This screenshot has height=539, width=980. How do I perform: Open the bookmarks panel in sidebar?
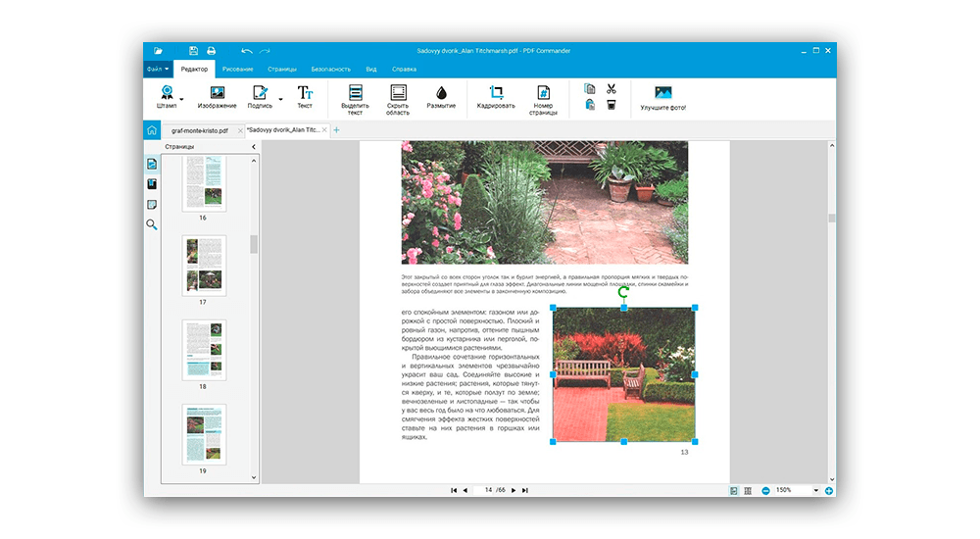click(x=152, y=183)
